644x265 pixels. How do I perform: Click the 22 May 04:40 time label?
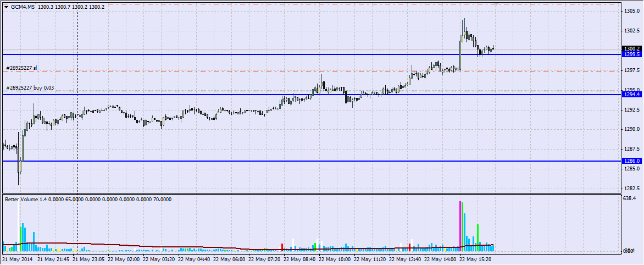[x=195, y=260]
